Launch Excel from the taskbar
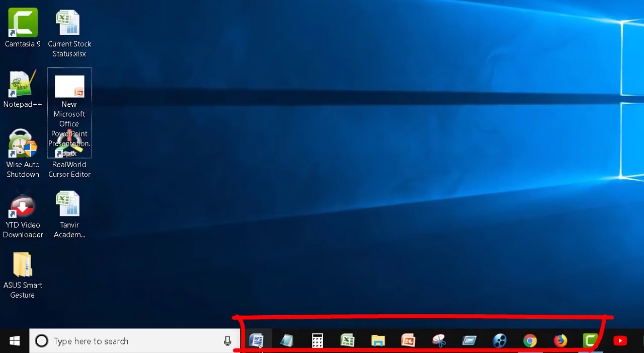 pyautogui.click(x=348, y=341)
